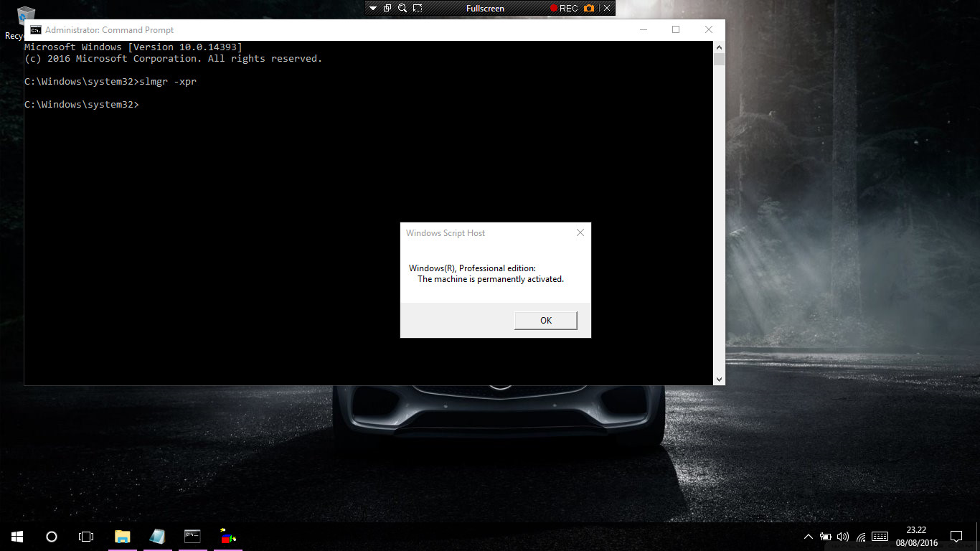Start recording with the REC button
The width and height of the screenshot is (980, 551).
click(564, 9)
